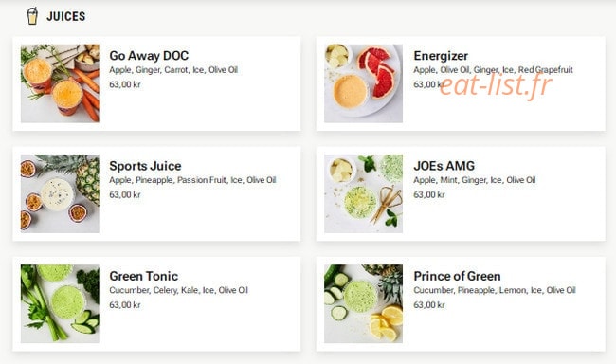Open the Green Tonic celery photo
The width and height of the screenshot is (616, 364).
point(60,303)
